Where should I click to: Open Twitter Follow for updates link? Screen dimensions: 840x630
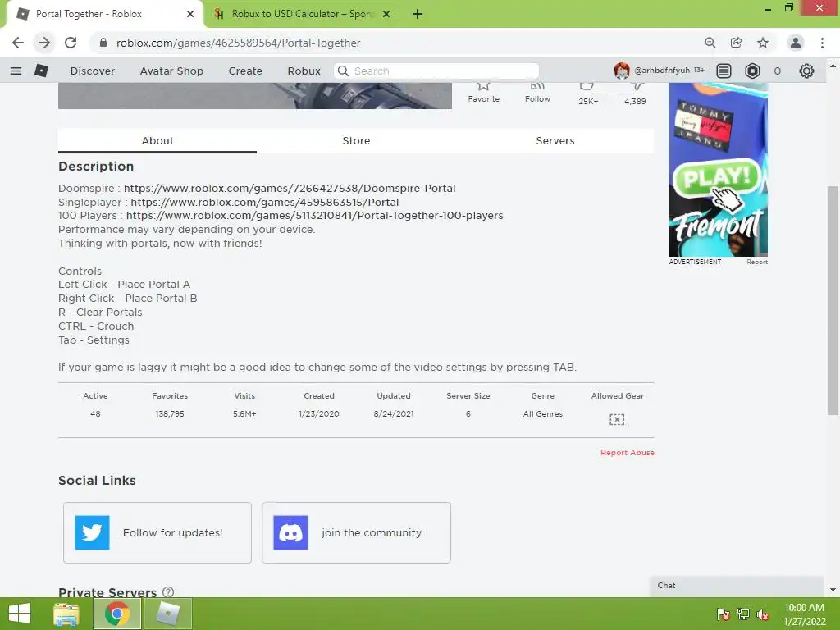157,532
